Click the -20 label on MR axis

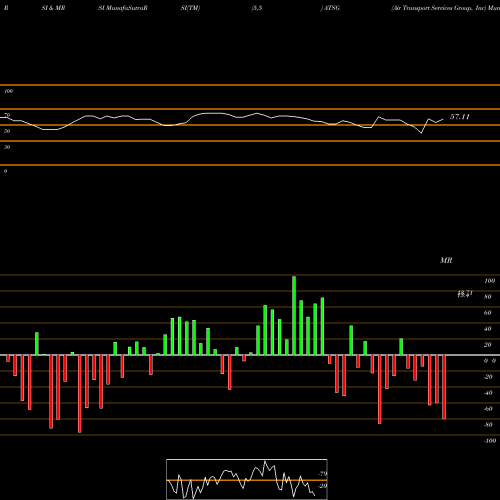point(488,377)
